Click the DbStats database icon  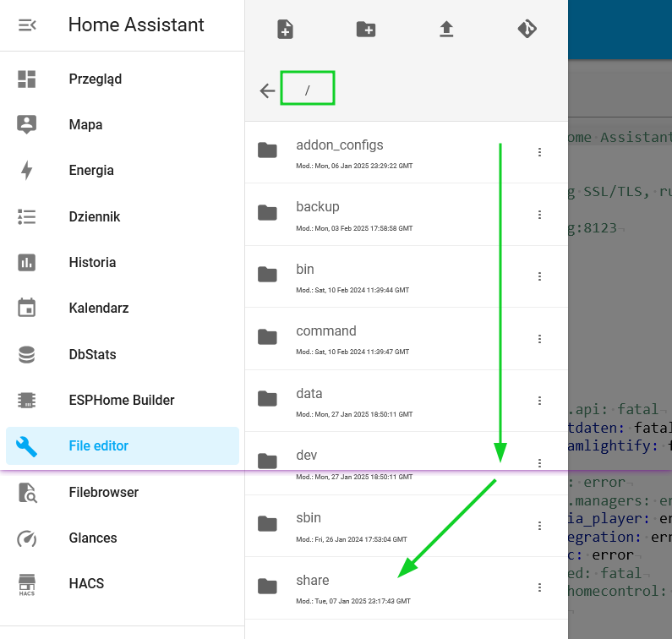click(x=26, y=354)
